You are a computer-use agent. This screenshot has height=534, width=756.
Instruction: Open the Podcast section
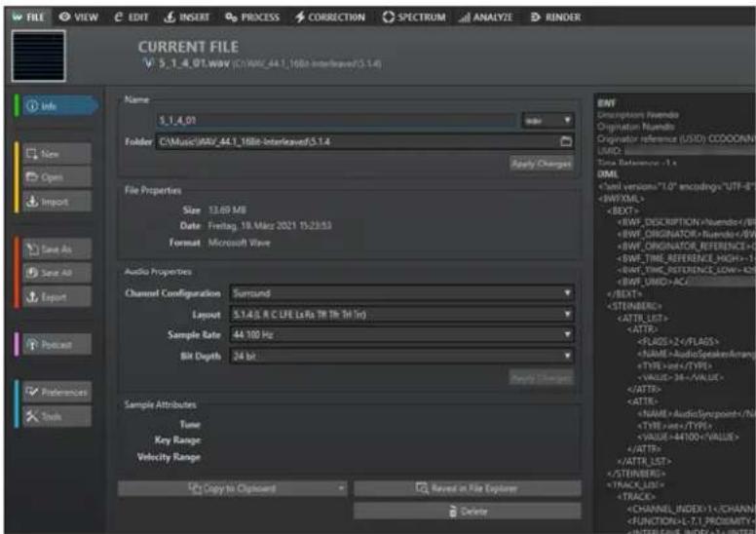click(57, 344)
